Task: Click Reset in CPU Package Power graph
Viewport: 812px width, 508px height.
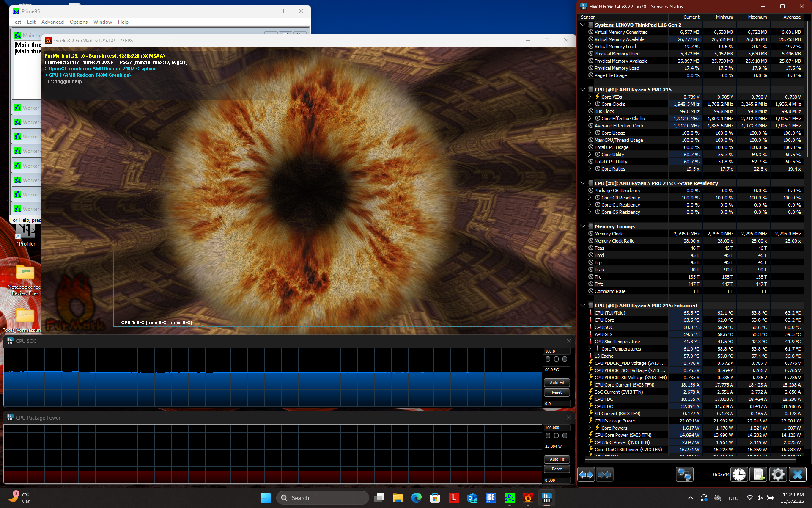Action: (557, 469)
